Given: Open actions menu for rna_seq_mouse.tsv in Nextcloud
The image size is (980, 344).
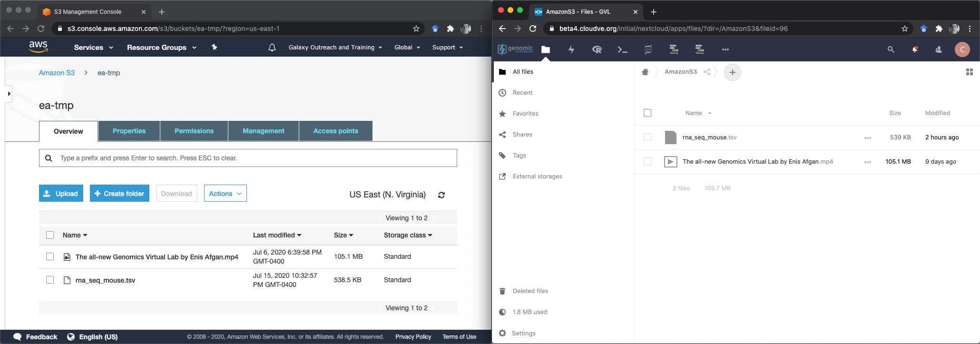Looking at the screenshot, I should tap(868, 138).
